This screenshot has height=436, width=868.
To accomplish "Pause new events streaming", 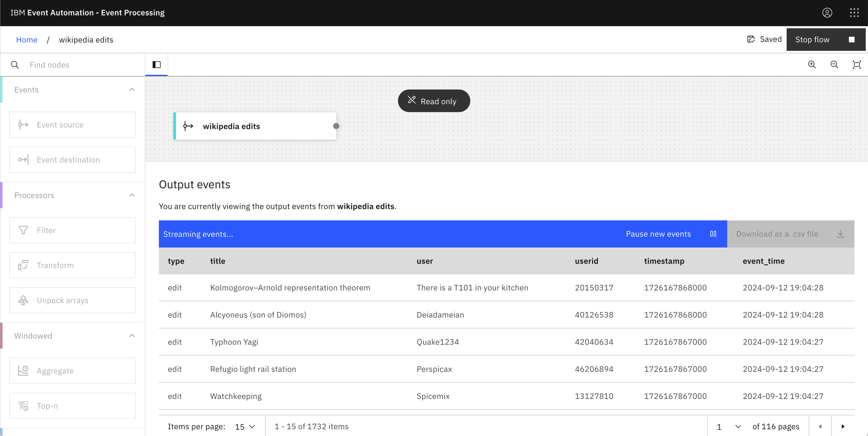I will (670, 234).
